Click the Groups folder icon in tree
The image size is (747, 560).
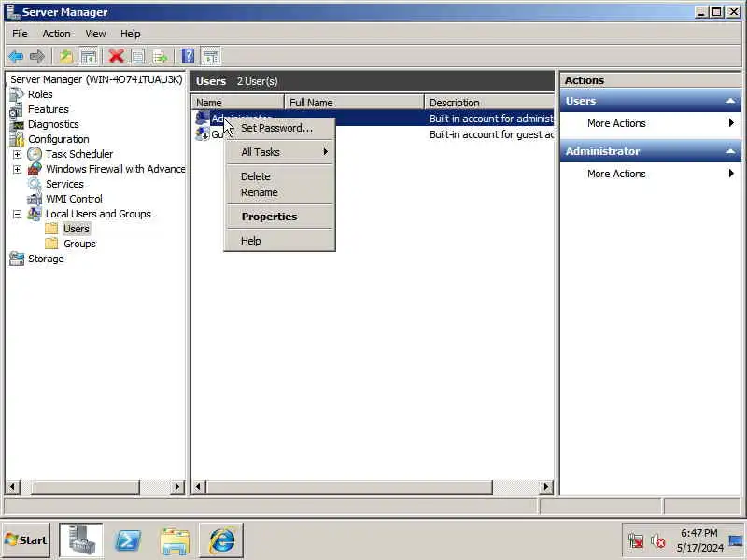51,244
